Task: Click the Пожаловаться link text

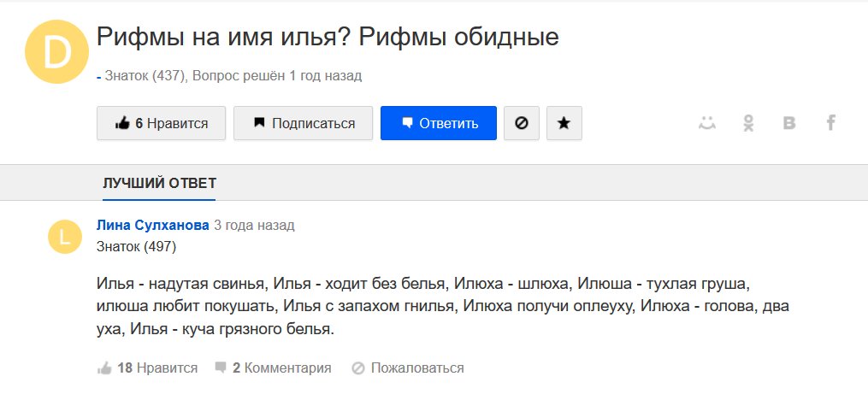Action: click(x=417, y=368)
